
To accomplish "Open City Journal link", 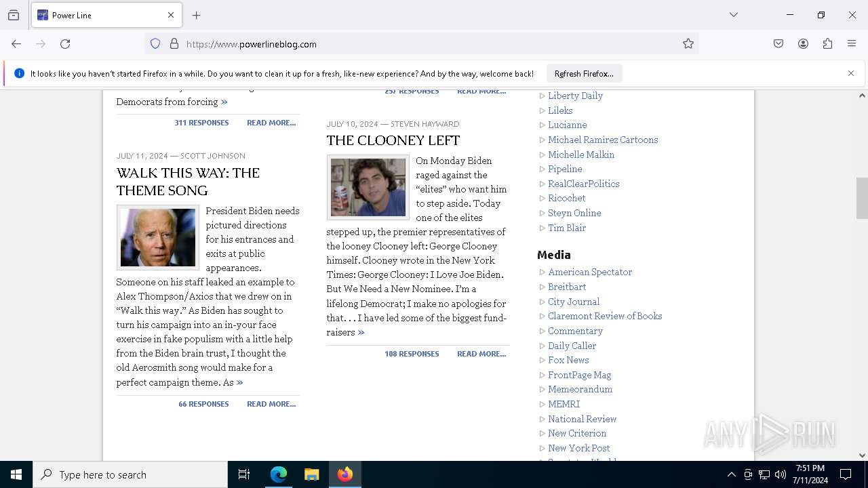I will coord(574,302).
